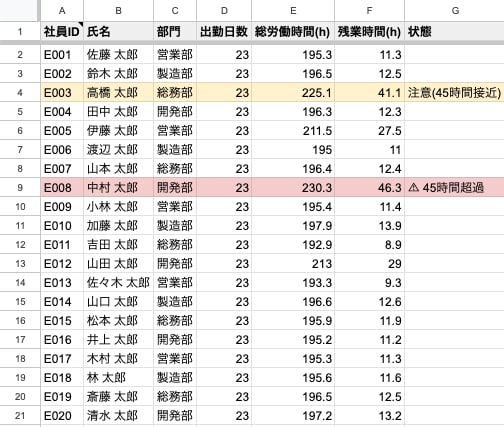Click the 社員ID header cell

[62, 32]
